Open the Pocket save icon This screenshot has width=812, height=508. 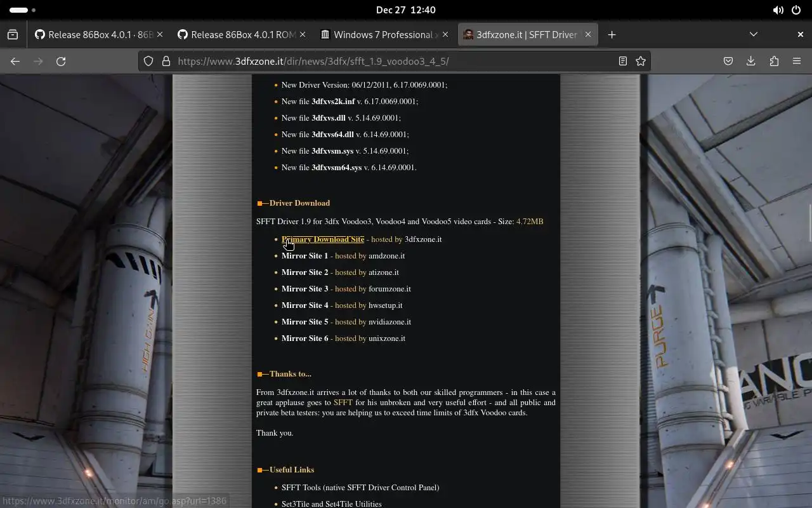(x=728, y=61)
